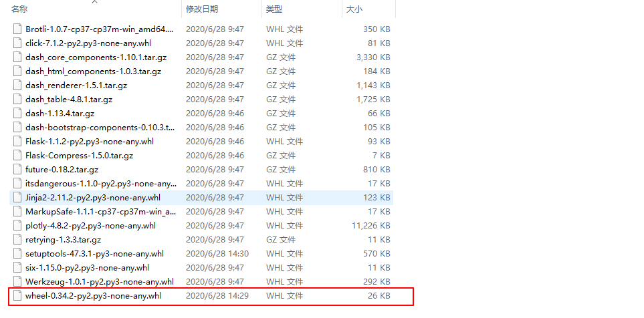Click the six-1.15.0 file icon
The image size is (644, 318).
(17, 267)
